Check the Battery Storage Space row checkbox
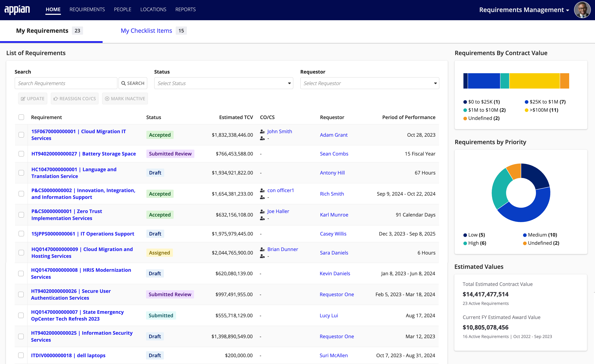 [x=21, y=154]
